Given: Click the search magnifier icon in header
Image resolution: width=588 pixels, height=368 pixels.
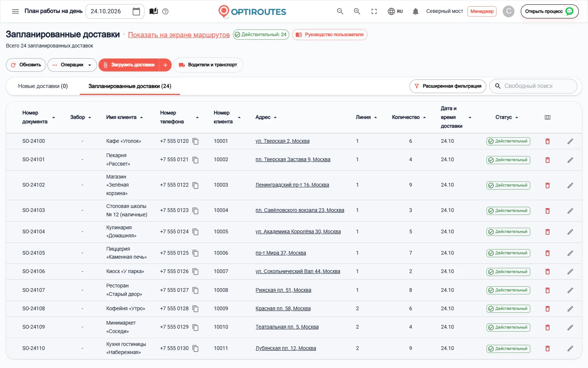Looking at the screenshot, I should [x=340, y=11].
